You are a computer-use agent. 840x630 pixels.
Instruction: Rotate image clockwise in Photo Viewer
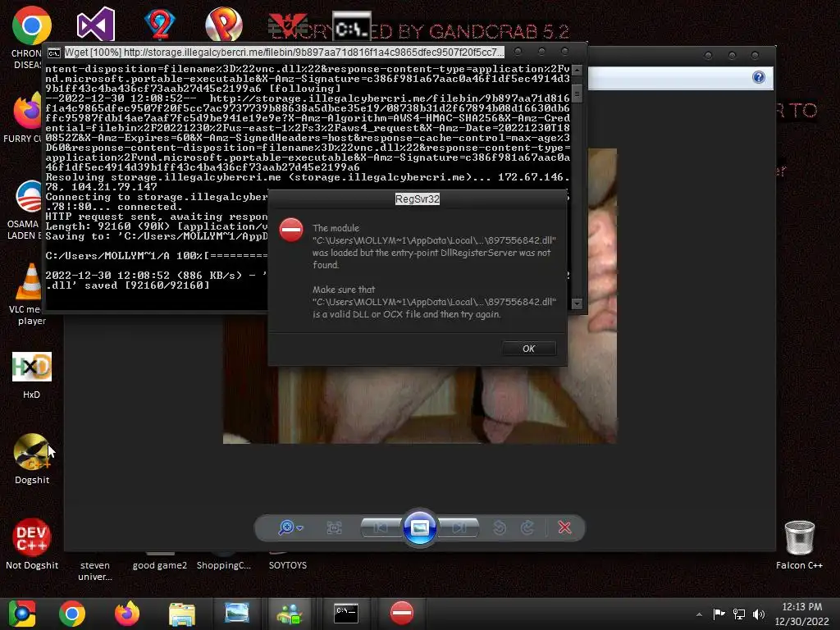[527, 528]
